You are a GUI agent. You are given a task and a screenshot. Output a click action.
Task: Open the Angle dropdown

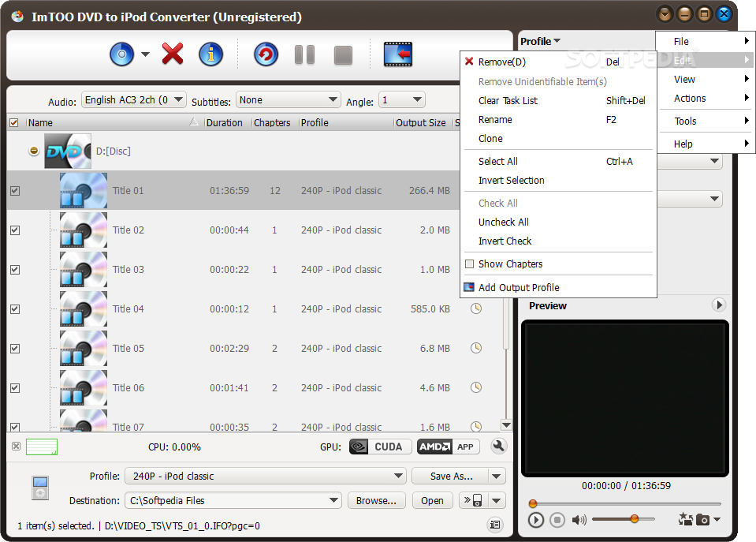point(401,100)
